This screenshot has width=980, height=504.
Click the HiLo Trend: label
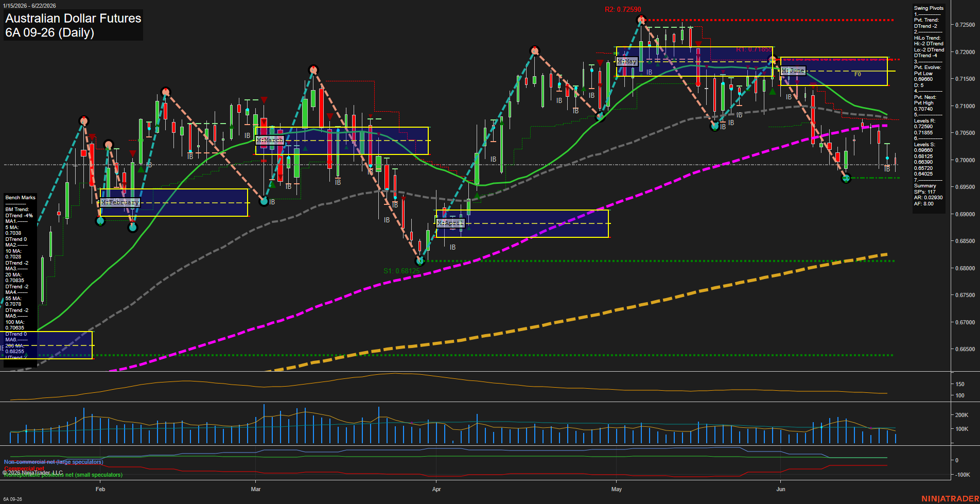point(927,38)
